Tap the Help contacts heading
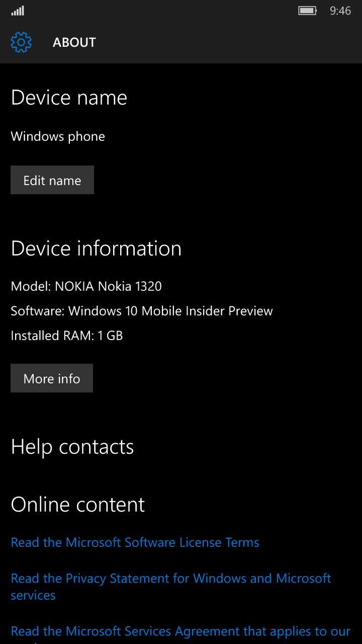The width and height of the screenshot is (362, 644). click(x=72, y=447)
